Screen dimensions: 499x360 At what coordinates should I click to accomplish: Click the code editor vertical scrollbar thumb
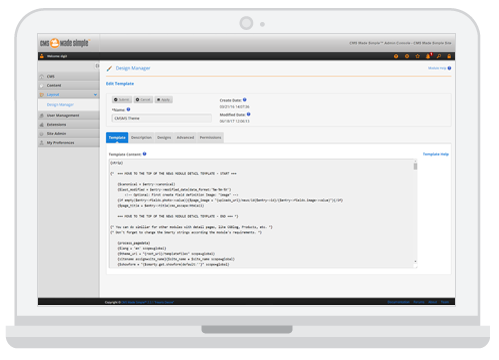coord(415,166)
